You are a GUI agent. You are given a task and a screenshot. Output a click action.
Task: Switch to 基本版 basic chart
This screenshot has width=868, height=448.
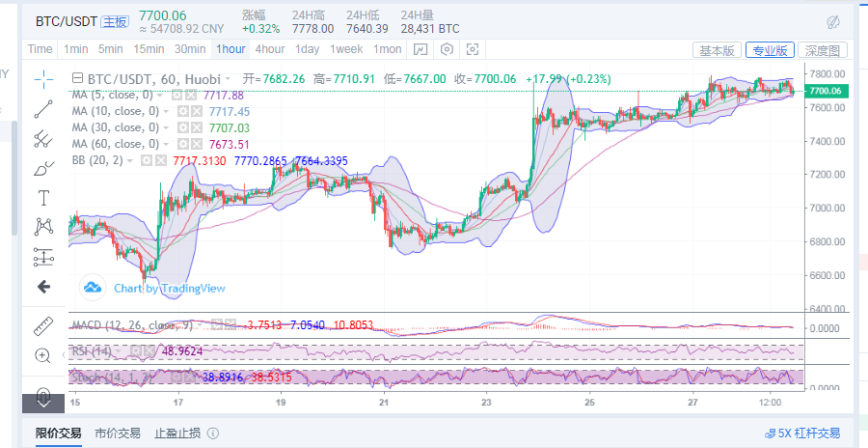tap(717, 50)
